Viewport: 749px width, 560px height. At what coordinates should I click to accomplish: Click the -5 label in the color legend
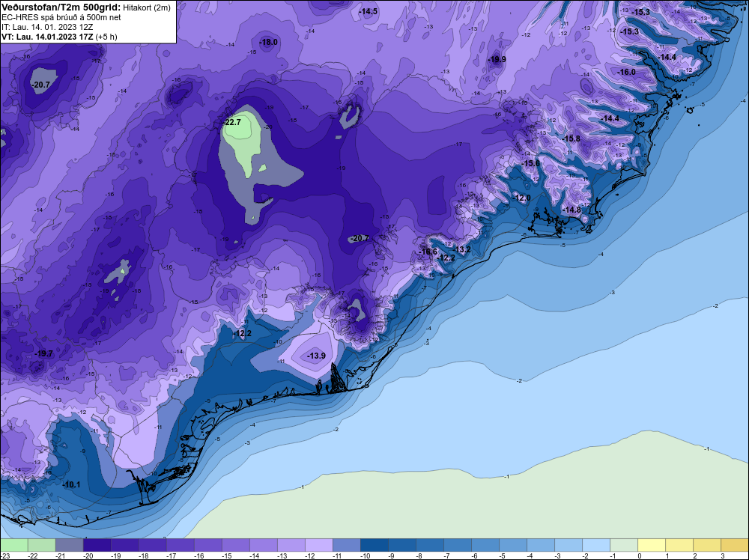pyautogui.click(x=503, y=556)
